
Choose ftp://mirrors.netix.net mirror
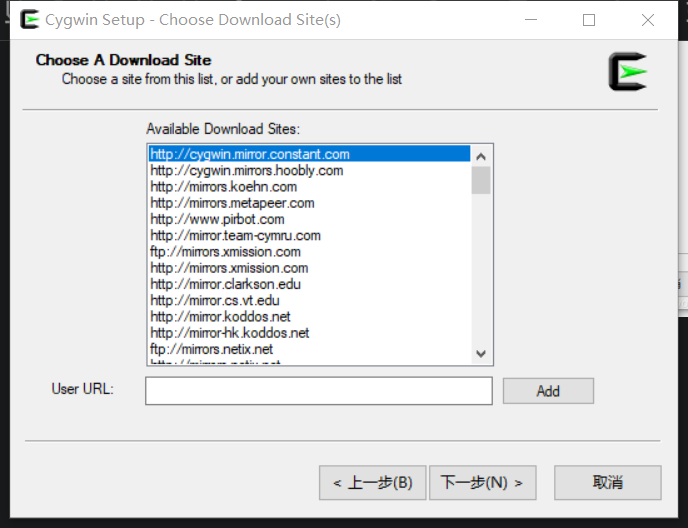(x=310, y=349)
